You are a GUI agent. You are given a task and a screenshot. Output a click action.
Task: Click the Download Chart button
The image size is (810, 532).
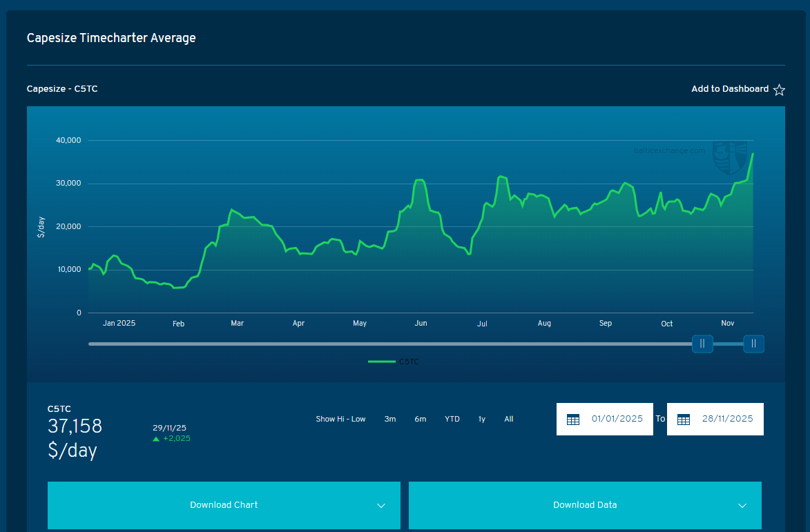224,505
